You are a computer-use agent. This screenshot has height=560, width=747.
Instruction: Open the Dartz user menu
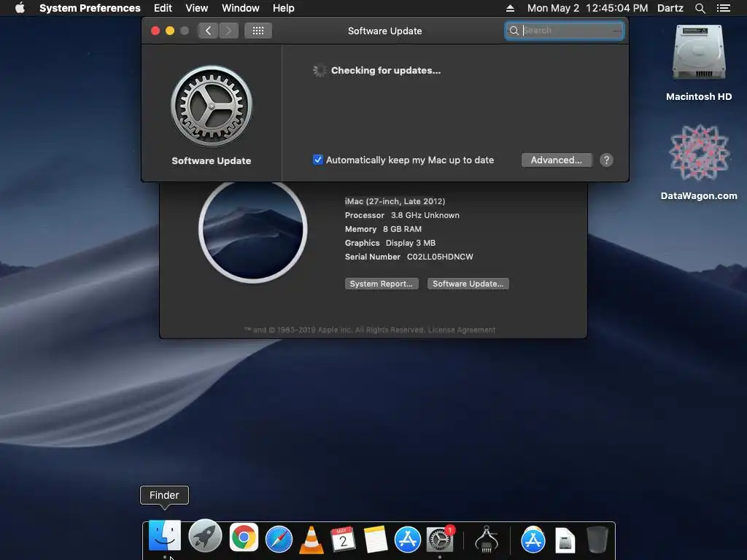point(670,8)
